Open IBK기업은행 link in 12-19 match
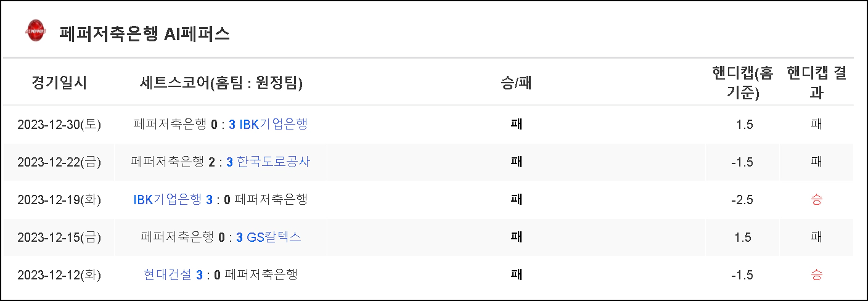Screen dimensions: 868x301 click(167, 199)
